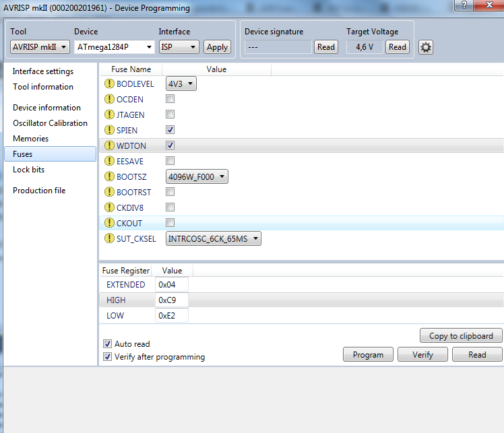Open the Interface dropdown showing ISP

(179, 47)
